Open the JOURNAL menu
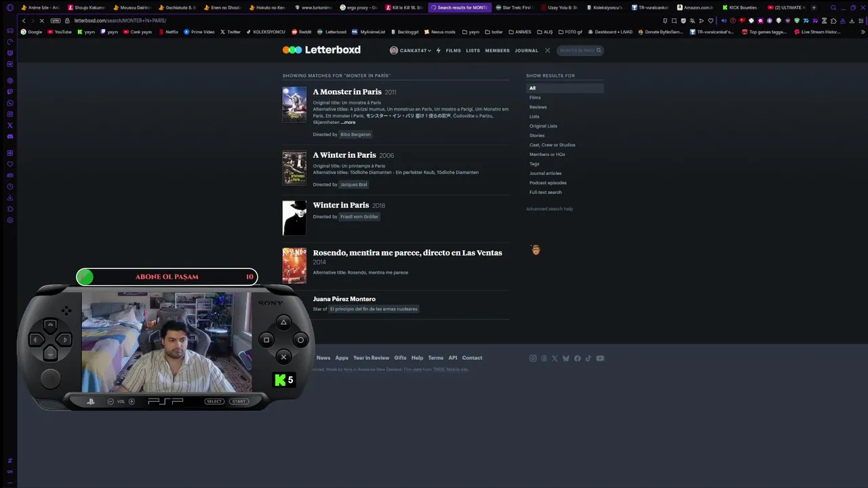The height and width of the screenshot is (488, 868). pyautogui.click(x=526, y=50)
